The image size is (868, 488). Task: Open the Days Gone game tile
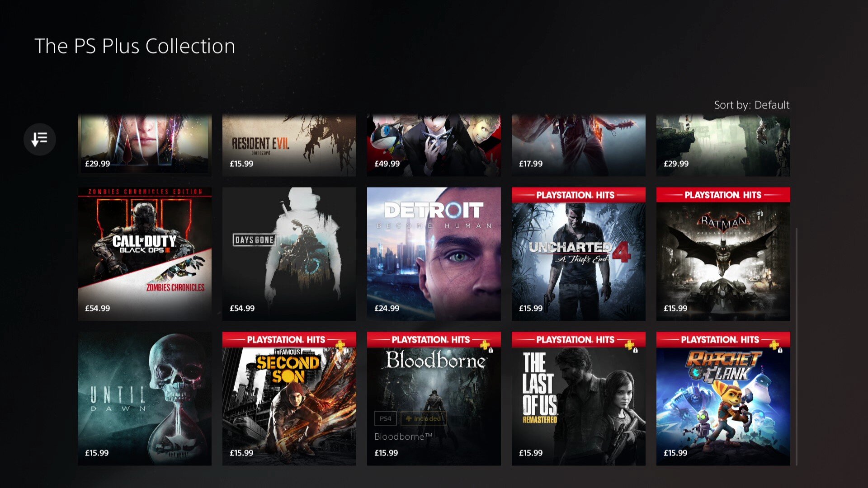coord(289,254)
